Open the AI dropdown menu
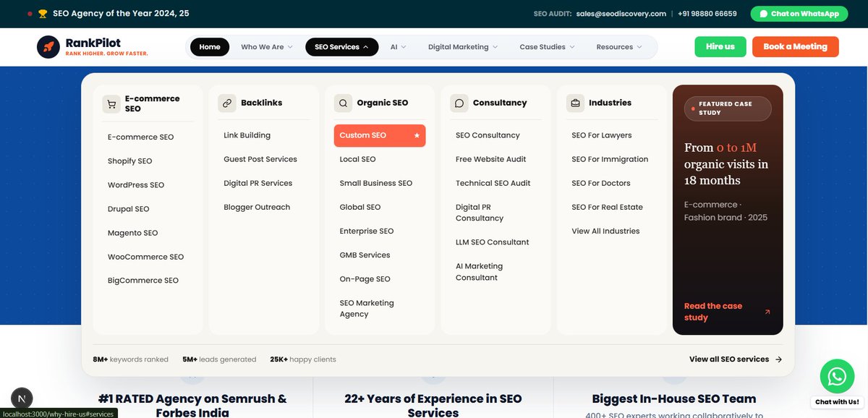868x418 pixels. tap(399, 47)
